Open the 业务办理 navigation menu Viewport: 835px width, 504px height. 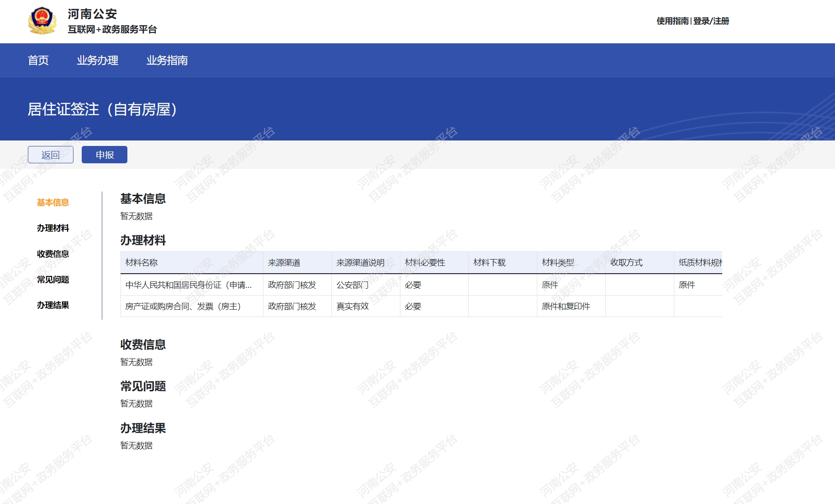(x=97, y=60)
